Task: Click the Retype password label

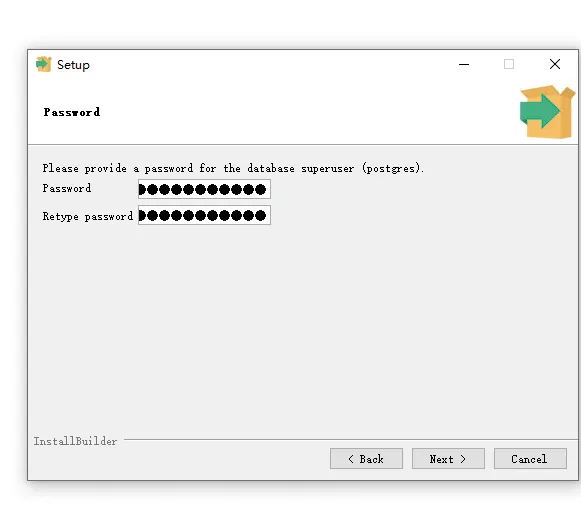Action: 87,216
